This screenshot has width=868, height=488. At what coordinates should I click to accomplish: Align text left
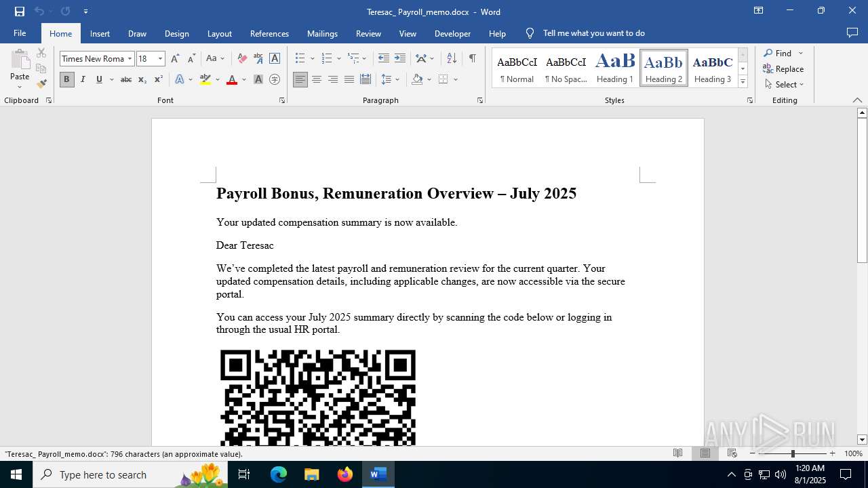click(300, 80)
